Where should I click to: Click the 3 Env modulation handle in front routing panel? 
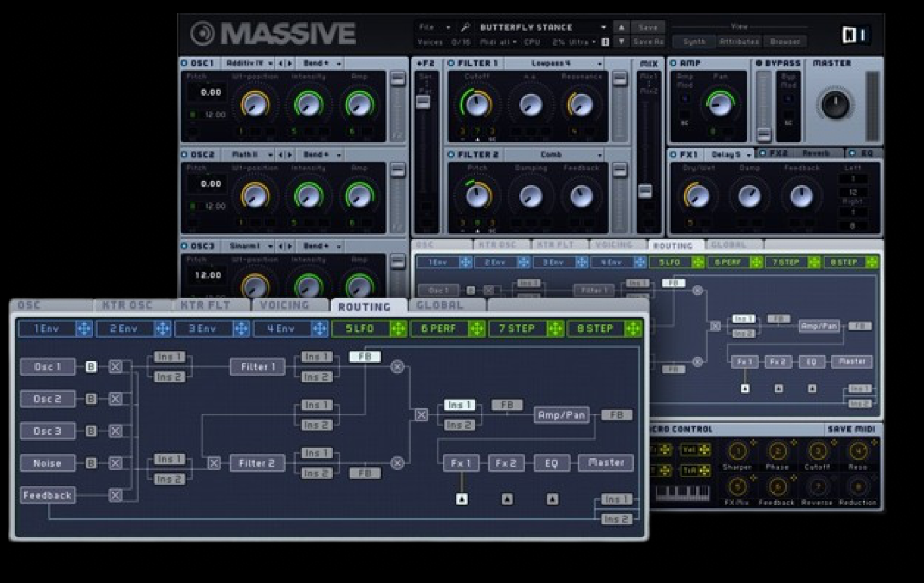tap(241, 328)
